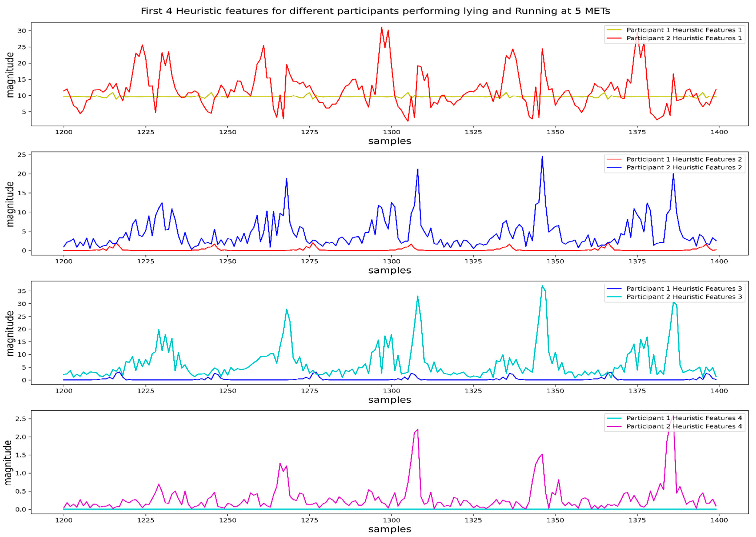
Task: Click magnitude y-axis label of the third subplot
Action: point(10,333)
